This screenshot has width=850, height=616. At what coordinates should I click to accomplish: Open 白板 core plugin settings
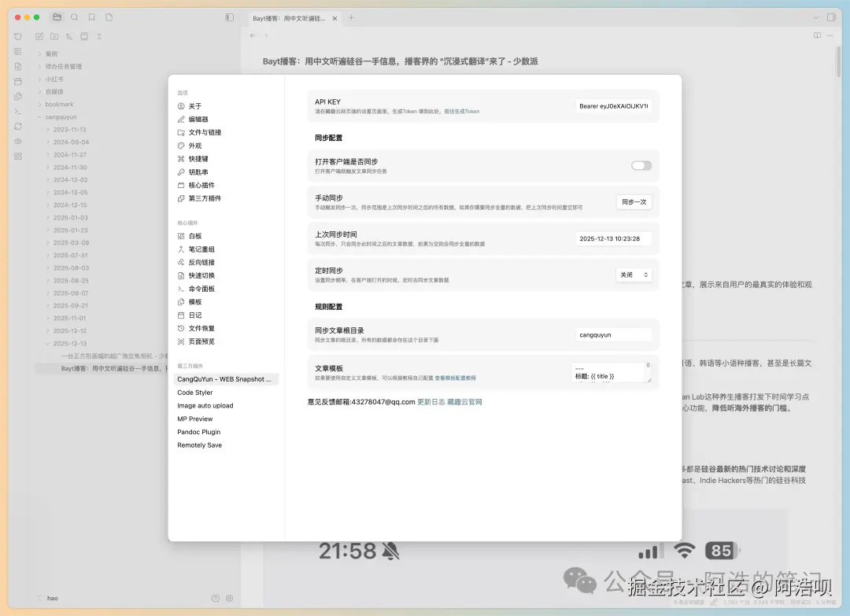pos(194,236)
